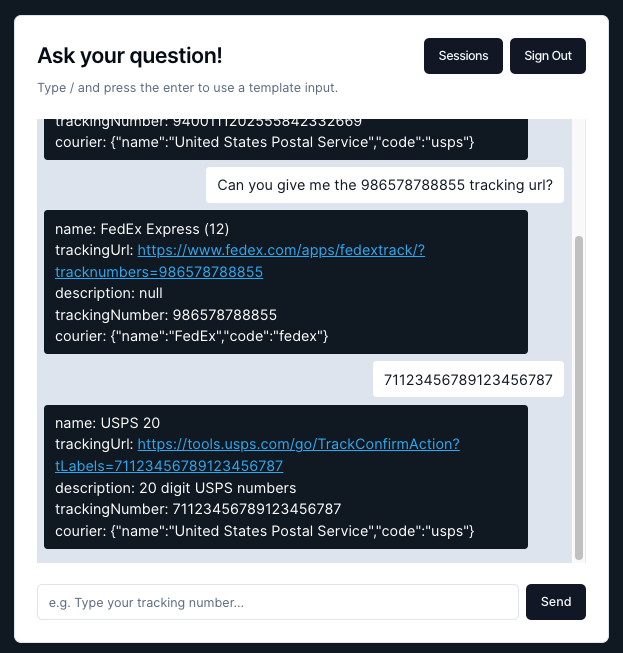Click the chat scrollbar thumb
Image resolution: width=623 pixels, height=653 pixels.
tap(578, 396)
